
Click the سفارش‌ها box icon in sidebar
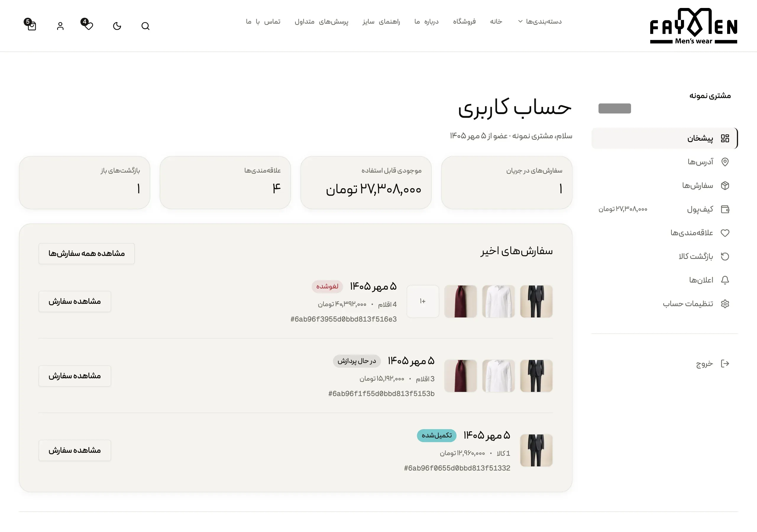[x=725, y=186]
